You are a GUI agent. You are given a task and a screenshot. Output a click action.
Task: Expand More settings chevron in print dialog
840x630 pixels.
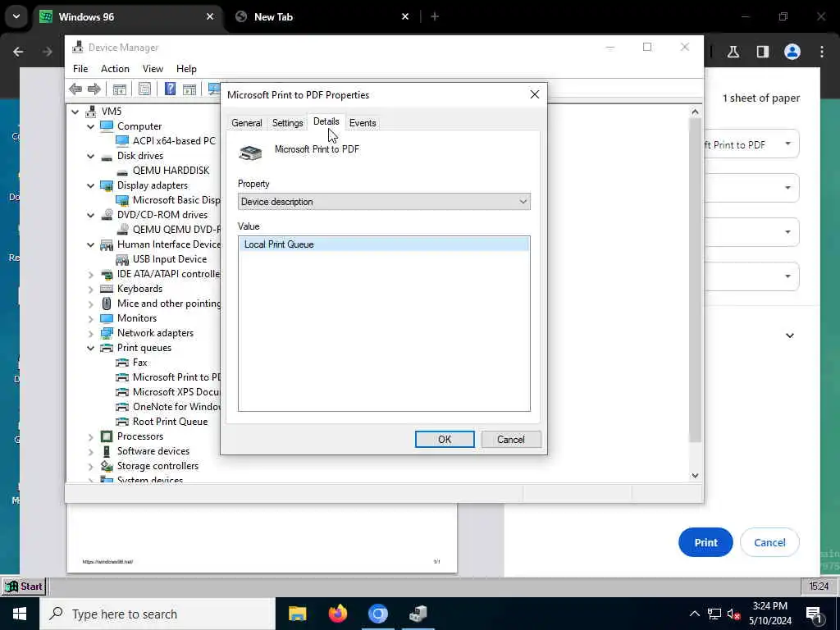[790, 336]
